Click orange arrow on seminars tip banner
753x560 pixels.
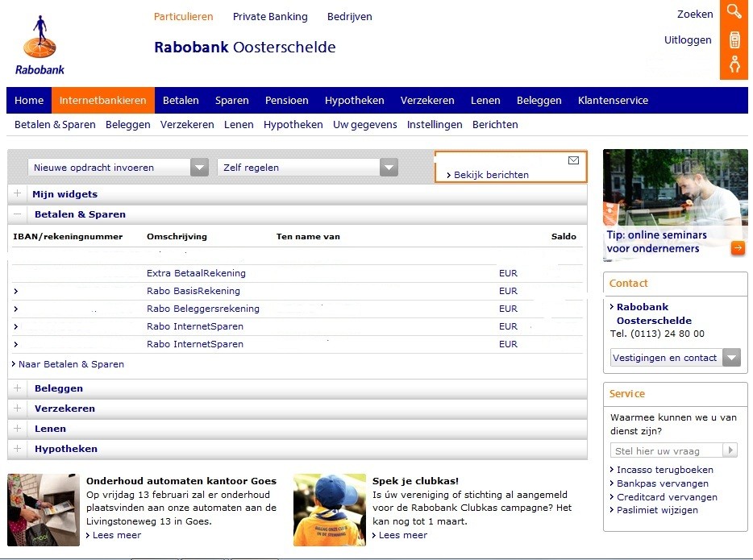click(x=737, y=248)
